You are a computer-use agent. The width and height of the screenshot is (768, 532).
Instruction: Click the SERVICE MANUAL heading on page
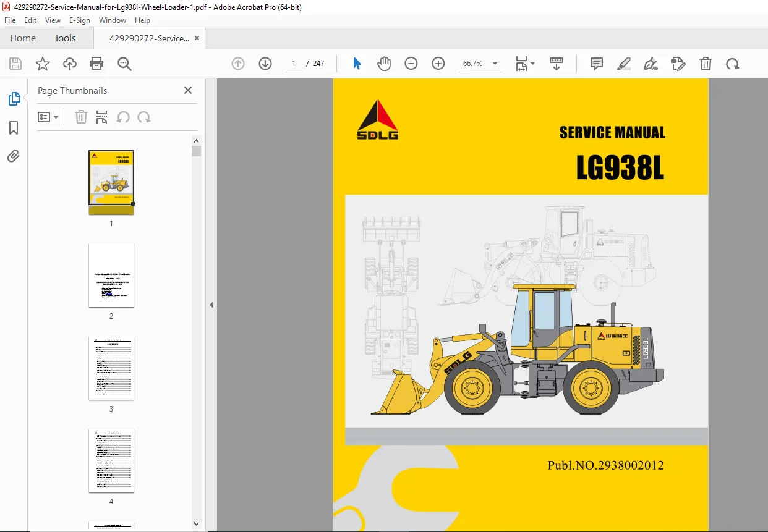(x=612, y=133)
